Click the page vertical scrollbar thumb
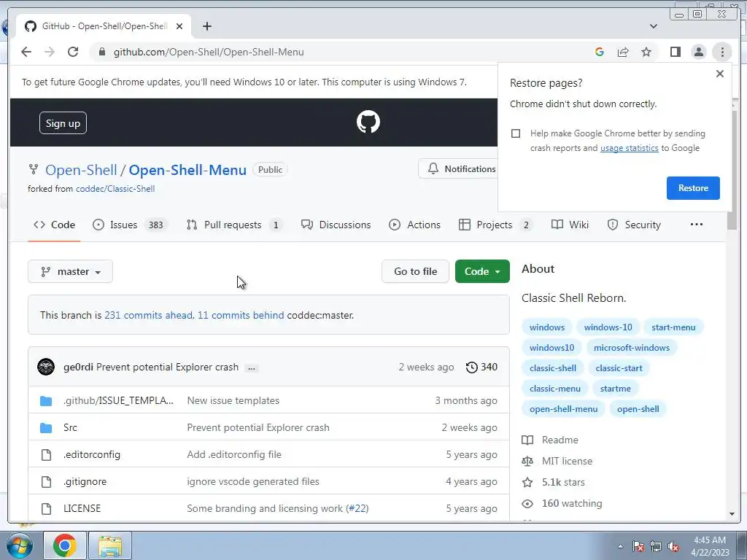Screen dimensions: 747x560 pos(732,171)
